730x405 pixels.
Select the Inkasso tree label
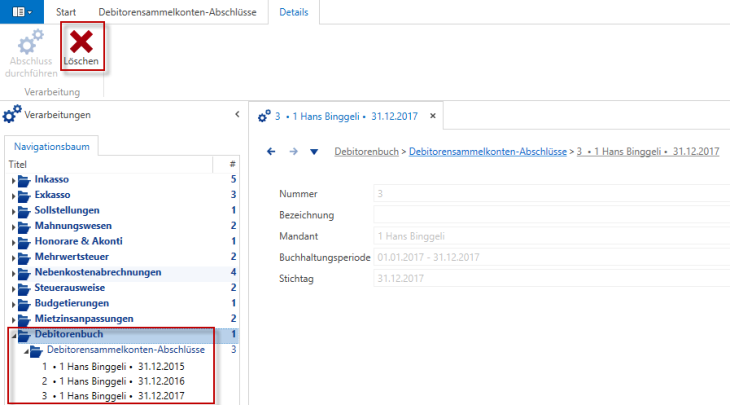pyautogui.click(x=52, y=179)
